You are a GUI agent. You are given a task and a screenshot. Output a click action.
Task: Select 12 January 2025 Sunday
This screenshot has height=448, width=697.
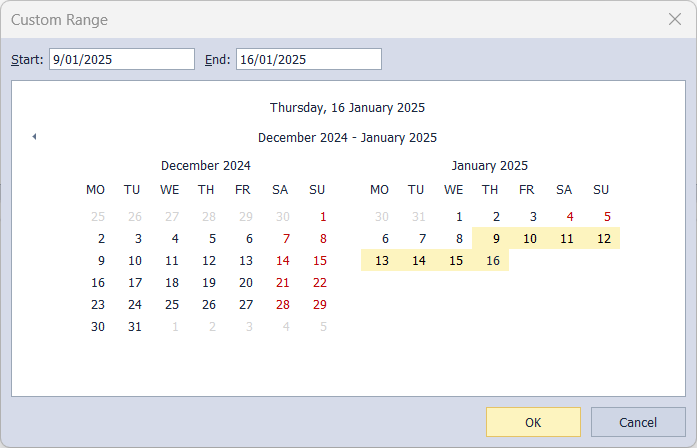(603, 238)
